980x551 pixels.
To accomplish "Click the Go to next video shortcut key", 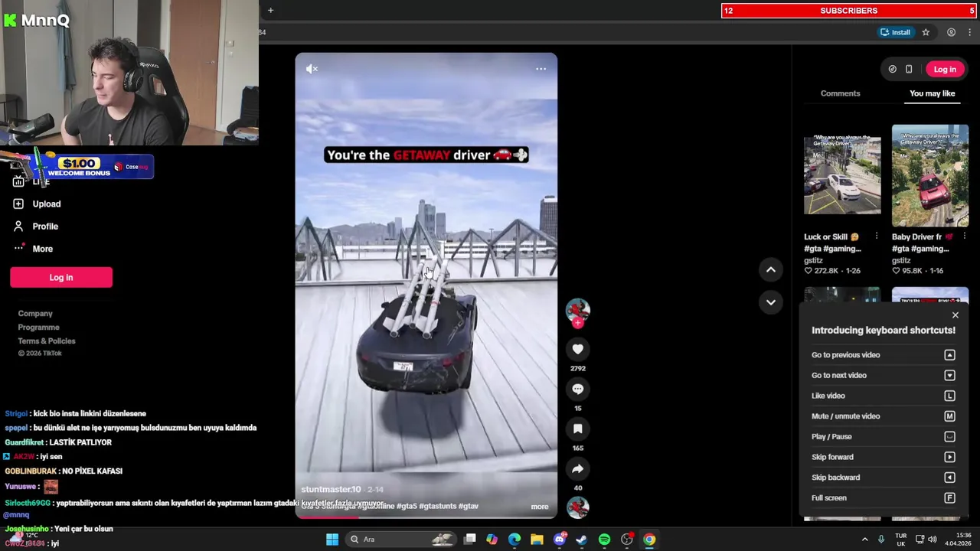I will 949,375.
